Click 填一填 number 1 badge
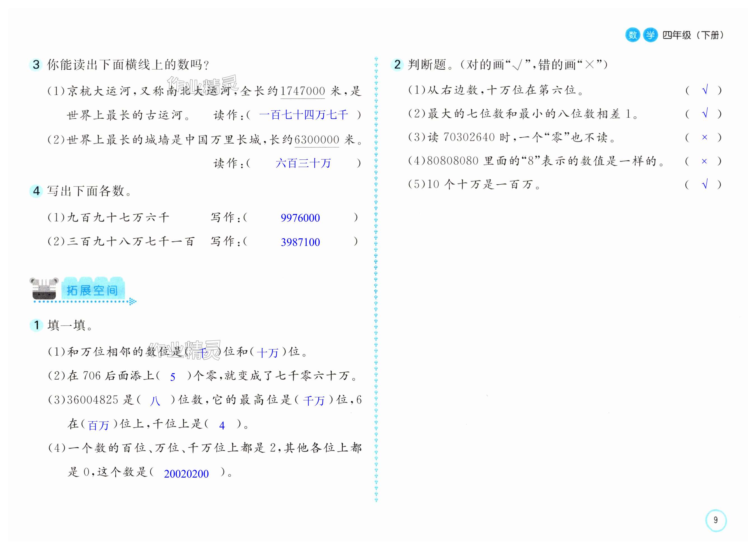The width and height of the screenshot is (756, 550). [36, 325]
